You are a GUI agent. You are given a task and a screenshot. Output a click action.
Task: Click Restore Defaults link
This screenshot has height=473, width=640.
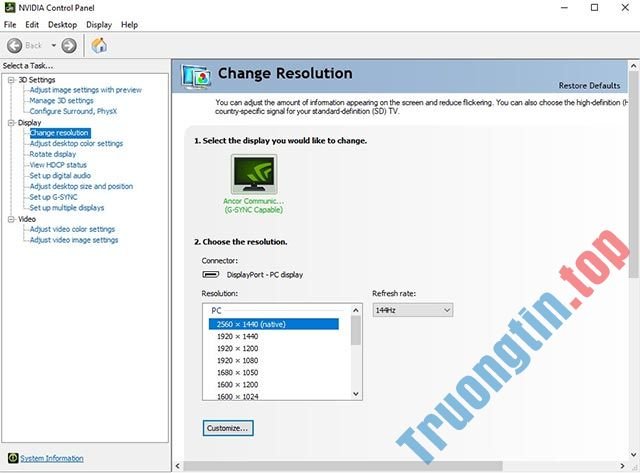point(589,85)
